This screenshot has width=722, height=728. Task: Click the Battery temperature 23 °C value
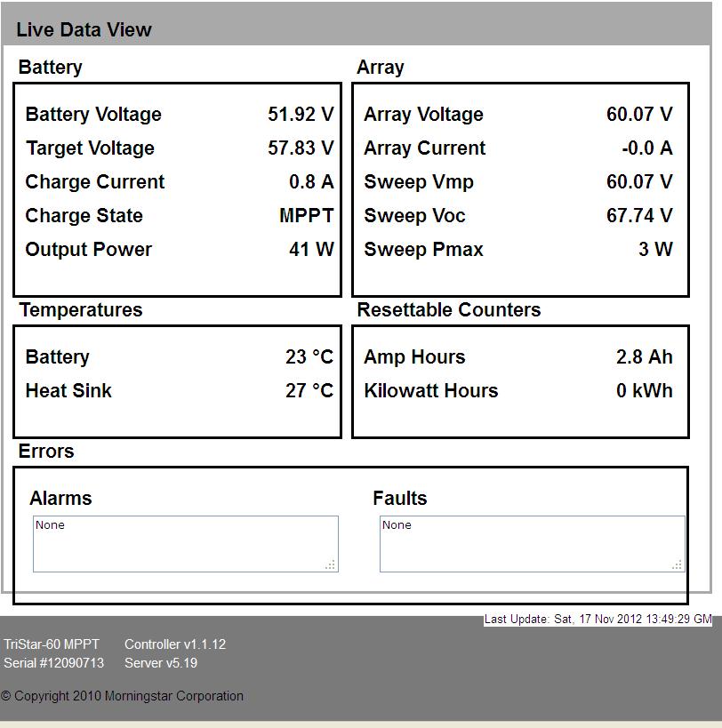coord(309,357)
